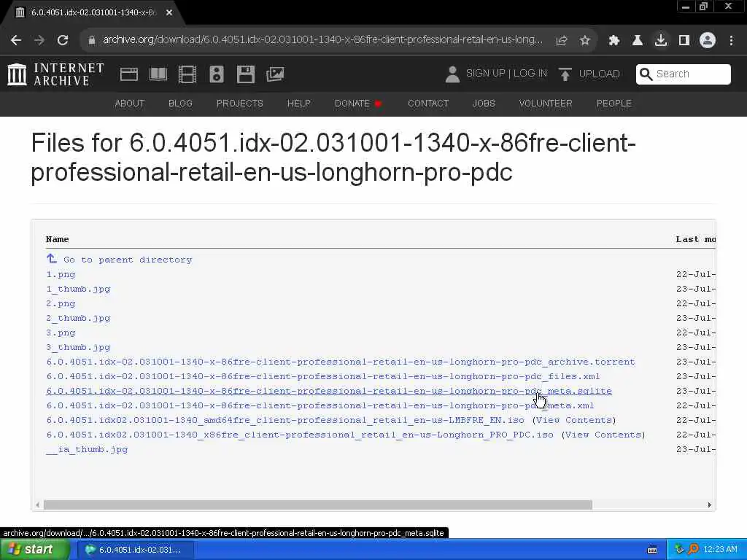
Task: Reload the page with refresh icon
Action: (x=63, y=40)
